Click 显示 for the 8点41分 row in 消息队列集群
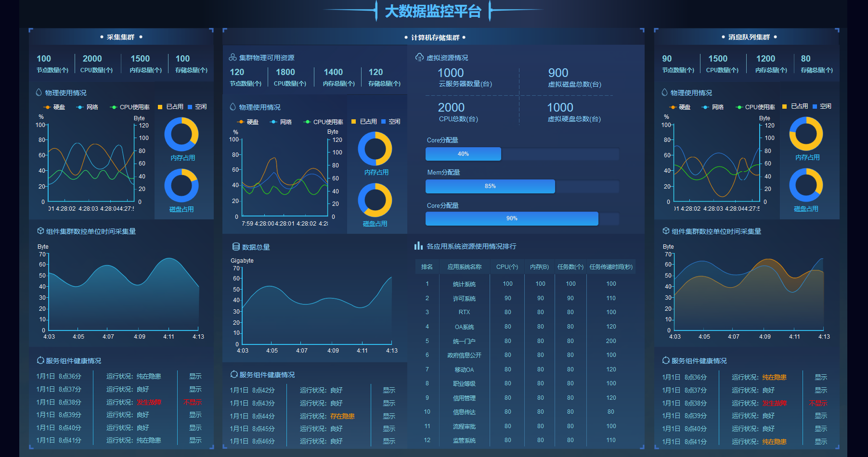 pyautogui.click(x=821, y=441)
